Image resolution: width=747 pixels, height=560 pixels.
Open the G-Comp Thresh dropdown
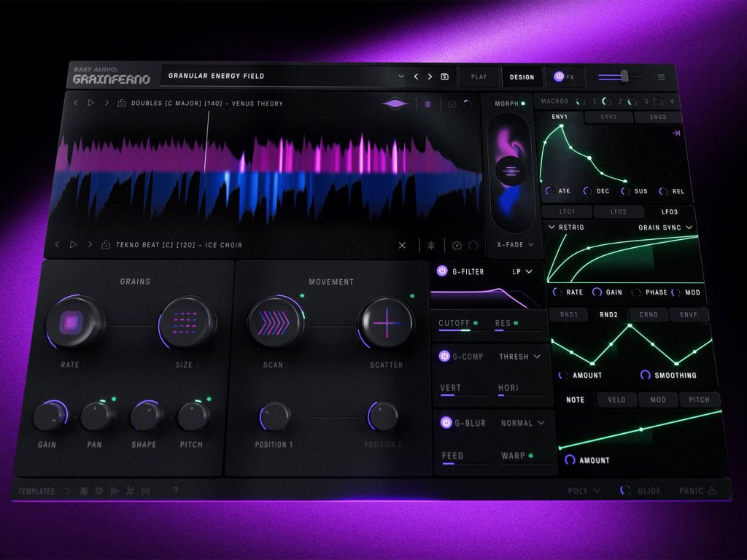[519, 356]
